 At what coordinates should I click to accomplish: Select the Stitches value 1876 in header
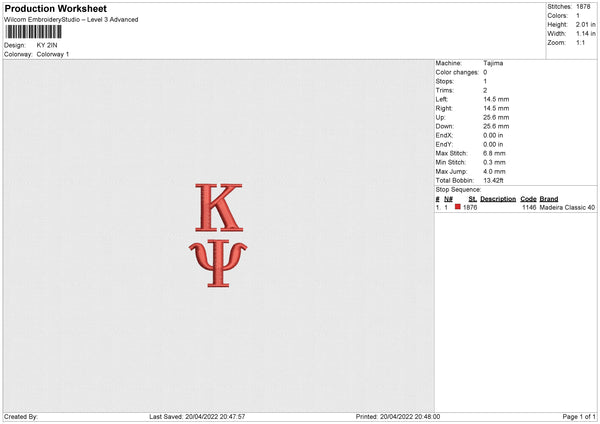point(583,7)
